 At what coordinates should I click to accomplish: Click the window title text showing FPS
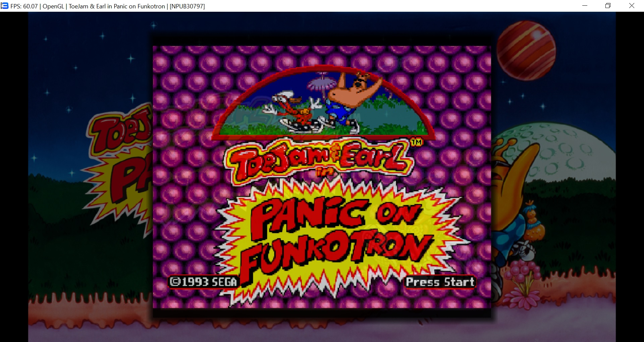(107, 6)
